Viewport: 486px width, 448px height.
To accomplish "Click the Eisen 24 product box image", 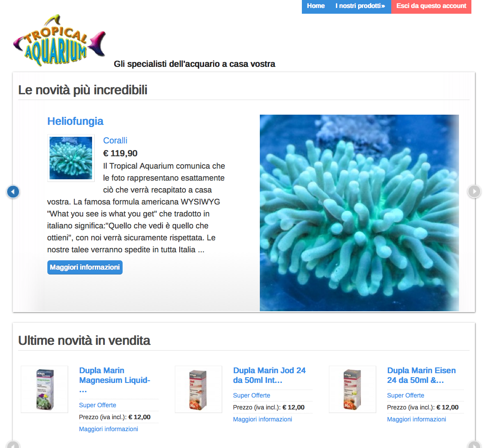I will point(352,390).
